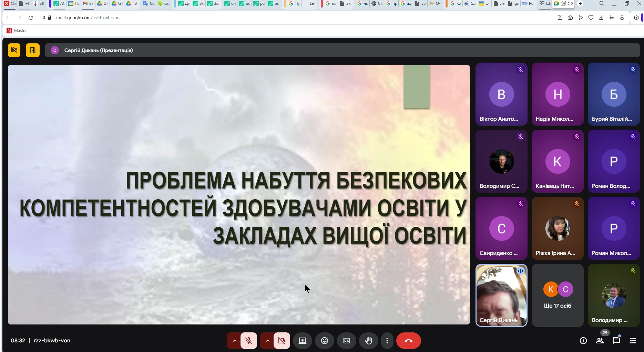Leave the call with red hang-up button
This screenshot has height=352, width=644.
tap(408, 341)
